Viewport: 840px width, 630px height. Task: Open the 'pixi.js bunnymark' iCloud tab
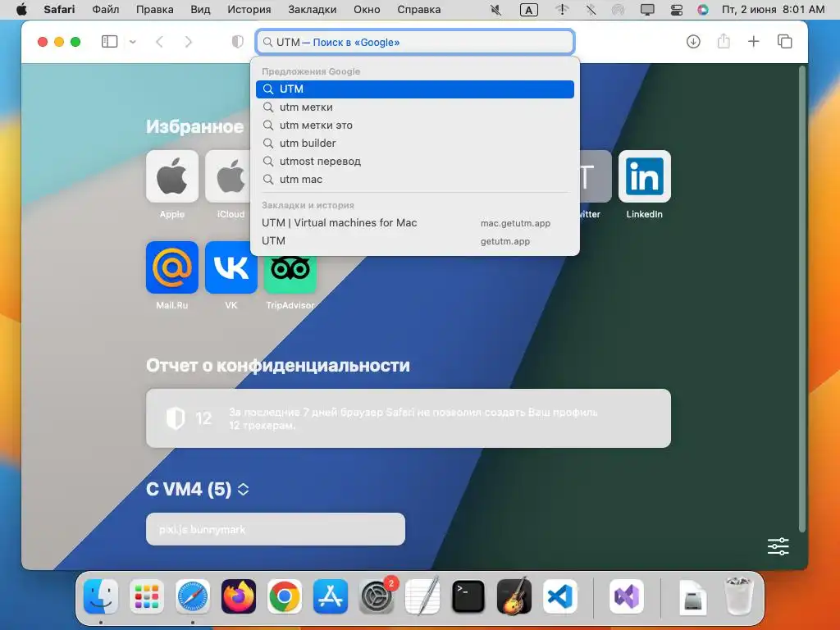[x=276, y=529]
